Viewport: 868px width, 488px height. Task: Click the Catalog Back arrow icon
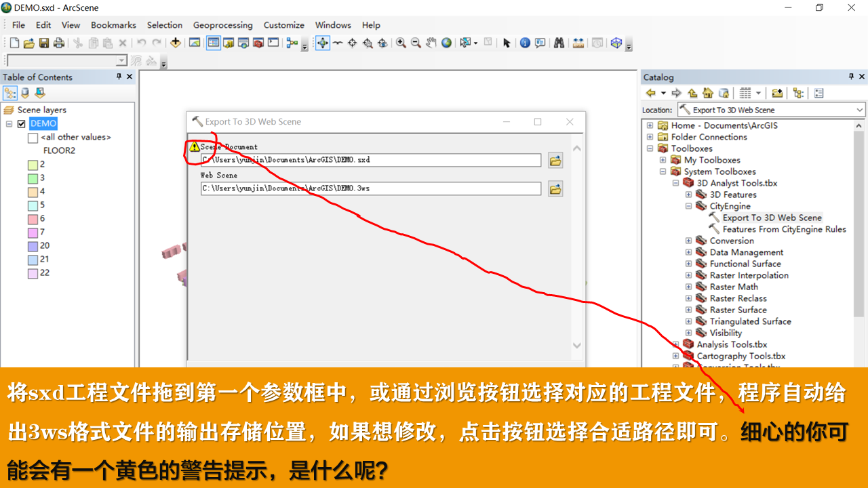click(x=650, y=93)
